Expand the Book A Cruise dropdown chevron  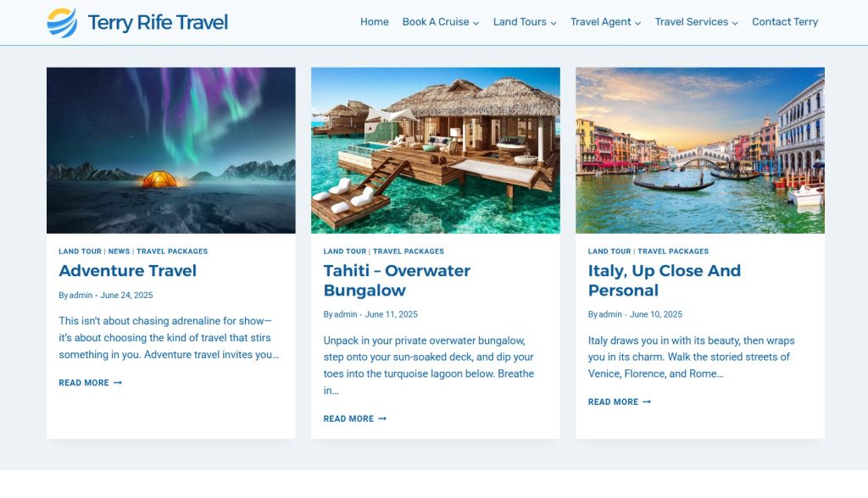click(476, 23)
